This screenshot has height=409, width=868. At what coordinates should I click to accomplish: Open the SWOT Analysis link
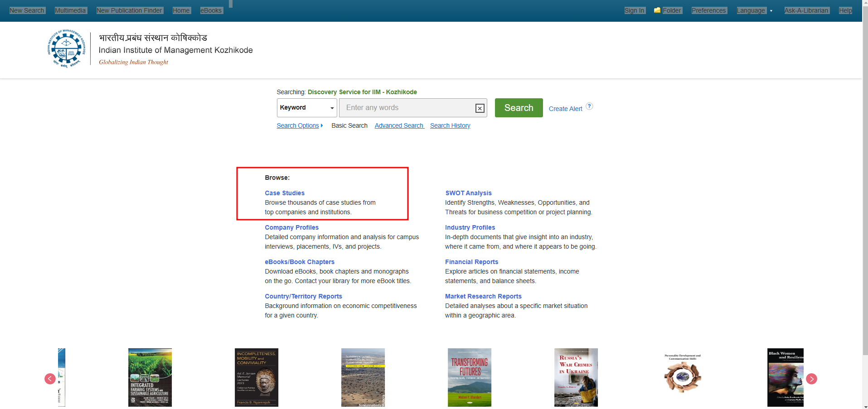[468, 193]
